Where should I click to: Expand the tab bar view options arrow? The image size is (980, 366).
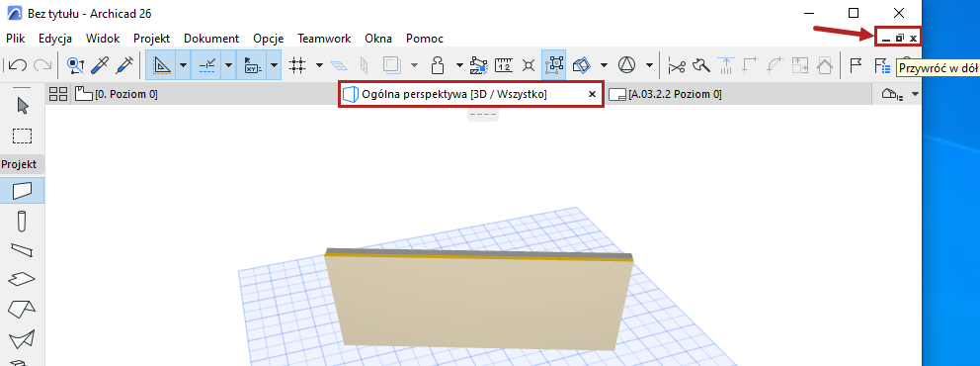point(916,95)
